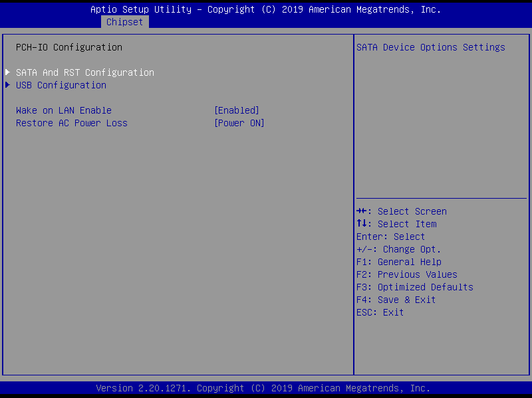Click the arrow beside SATA And RST Configuration

(8, 72)
